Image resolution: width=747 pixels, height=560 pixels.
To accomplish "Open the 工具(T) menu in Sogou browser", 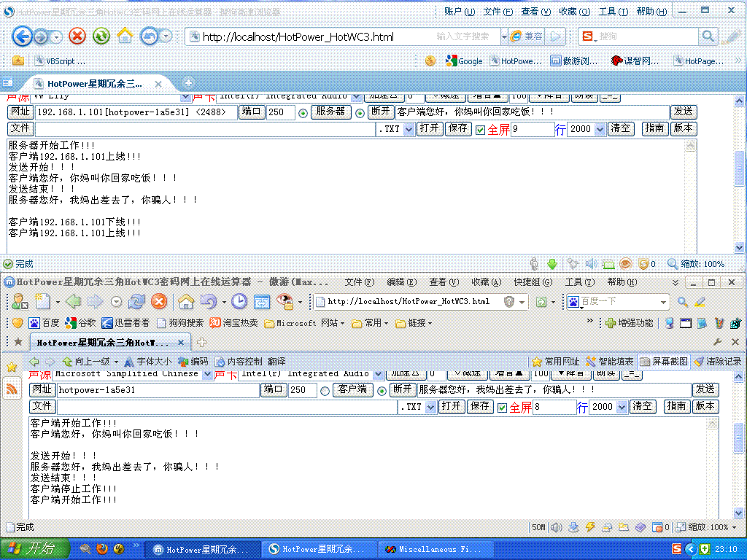I will tap(613, 12).
